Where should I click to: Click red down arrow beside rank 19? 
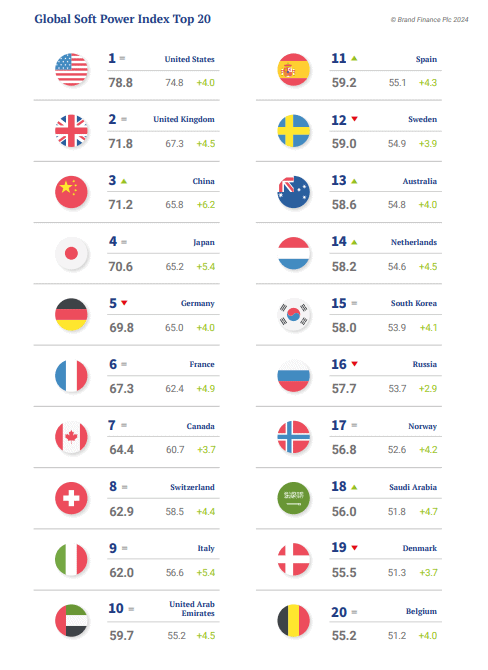tap(354, 548)
